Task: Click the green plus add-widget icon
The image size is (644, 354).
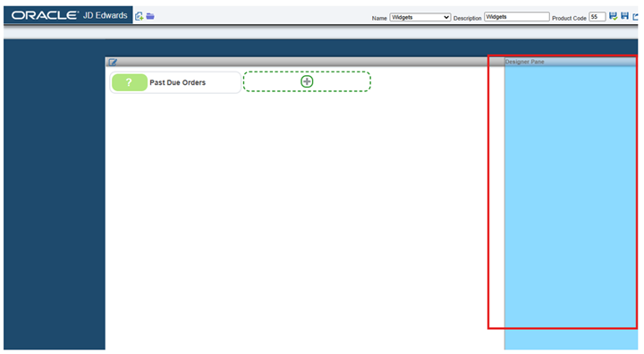Action: (x=307, y=81)
